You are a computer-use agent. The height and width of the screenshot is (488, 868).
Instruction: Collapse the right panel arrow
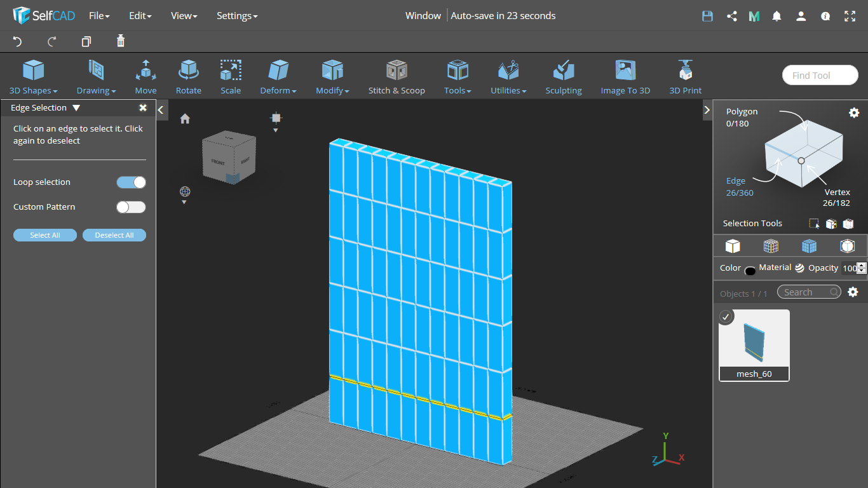coord(707,110)
